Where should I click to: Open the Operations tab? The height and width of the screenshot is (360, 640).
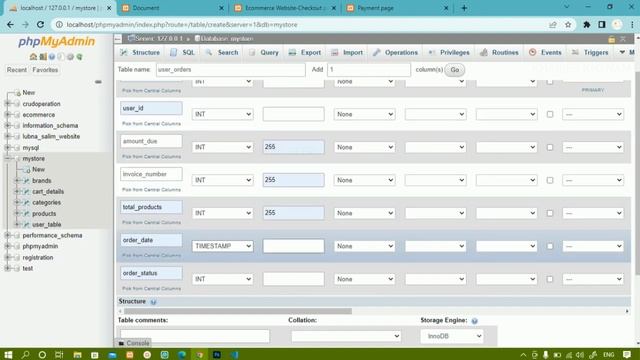[x=395, y=53]
